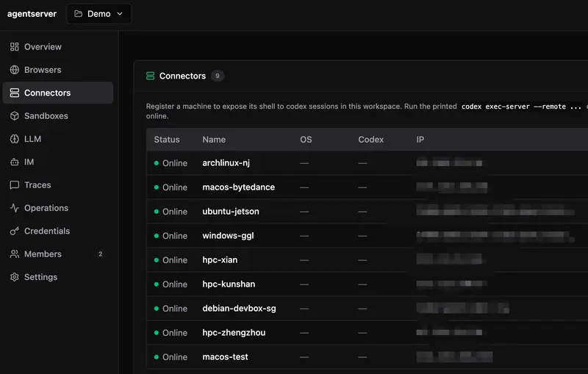
Task: Click Online status text for windows-ggl
Action: click(175, 236)
